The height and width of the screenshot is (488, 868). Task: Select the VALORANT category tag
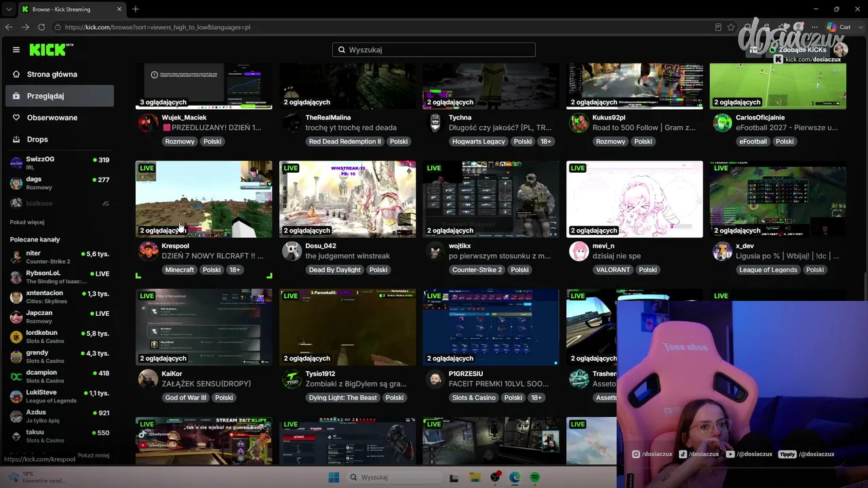pos(613,270)
